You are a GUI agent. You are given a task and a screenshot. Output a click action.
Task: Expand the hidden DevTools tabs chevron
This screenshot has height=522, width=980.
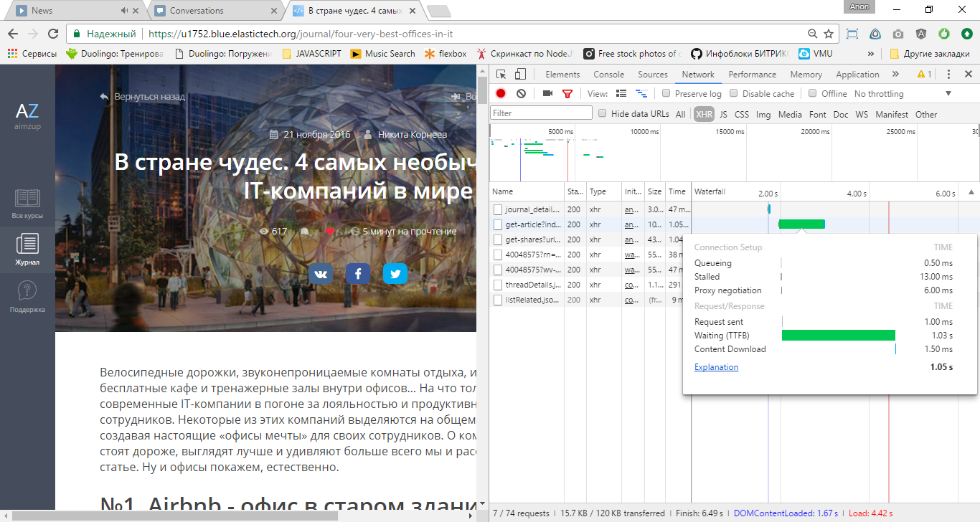pyautogui.click(x=895, y=74)
